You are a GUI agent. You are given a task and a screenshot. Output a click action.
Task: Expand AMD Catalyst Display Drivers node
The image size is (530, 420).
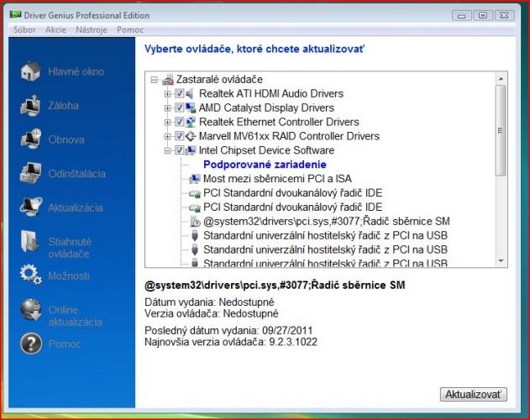[167, 108]
